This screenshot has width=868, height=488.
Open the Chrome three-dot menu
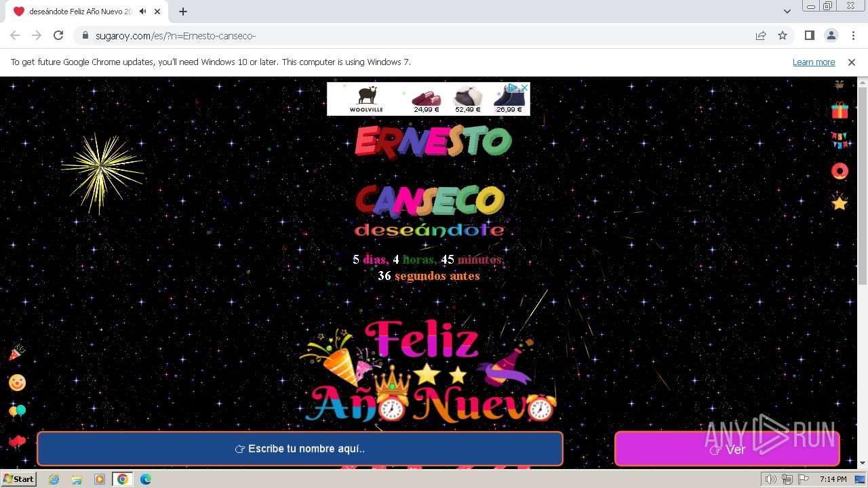pos(853,35)
